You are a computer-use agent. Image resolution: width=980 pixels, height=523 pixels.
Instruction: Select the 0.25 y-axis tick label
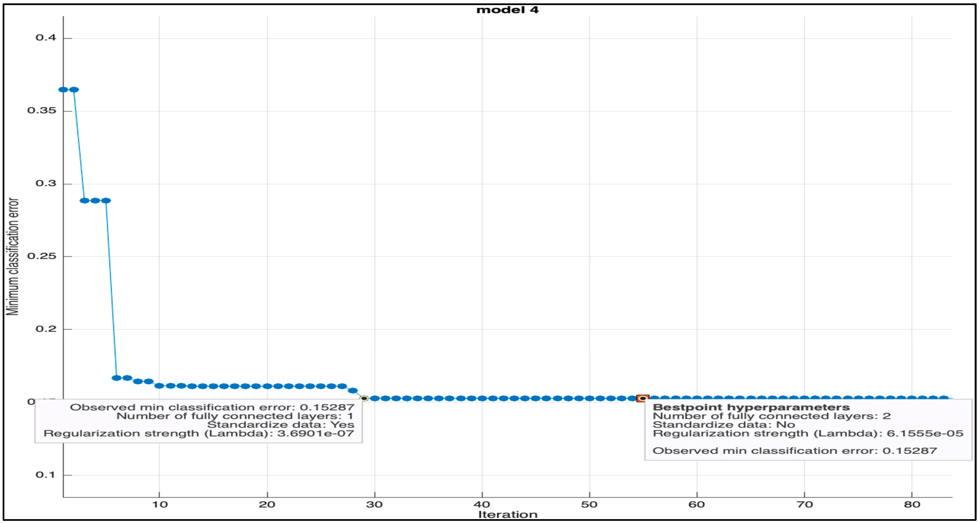[x=42, y=256]
